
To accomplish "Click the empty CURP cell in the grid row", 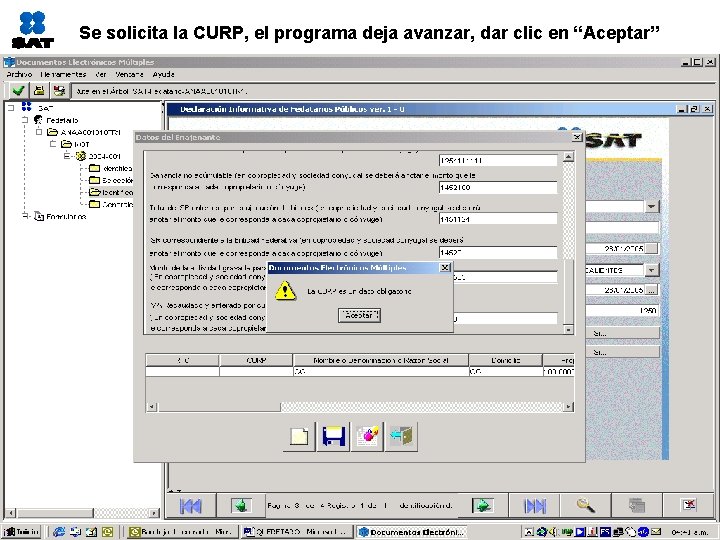I will [x=256, y=372].
